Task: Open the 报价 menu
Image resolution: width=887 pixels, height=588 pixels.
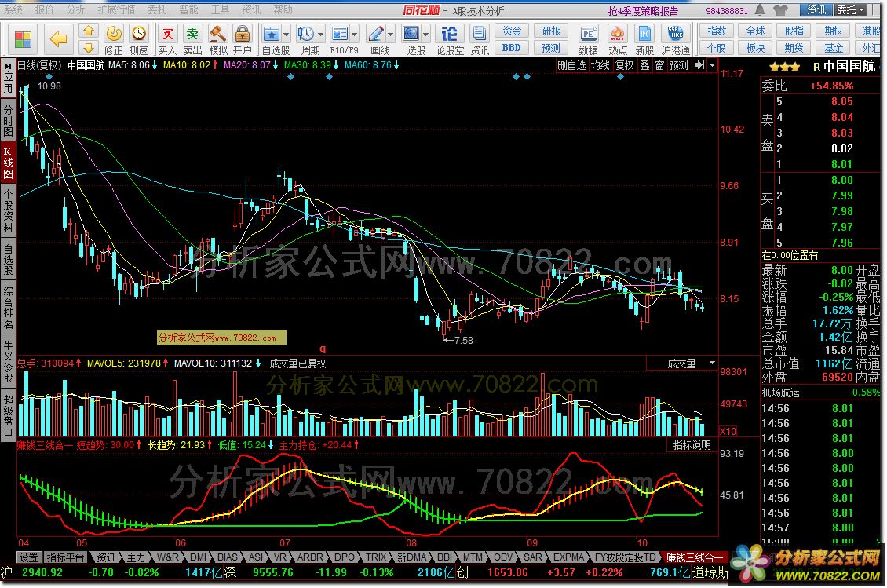Action: click(x=44, y=9)
